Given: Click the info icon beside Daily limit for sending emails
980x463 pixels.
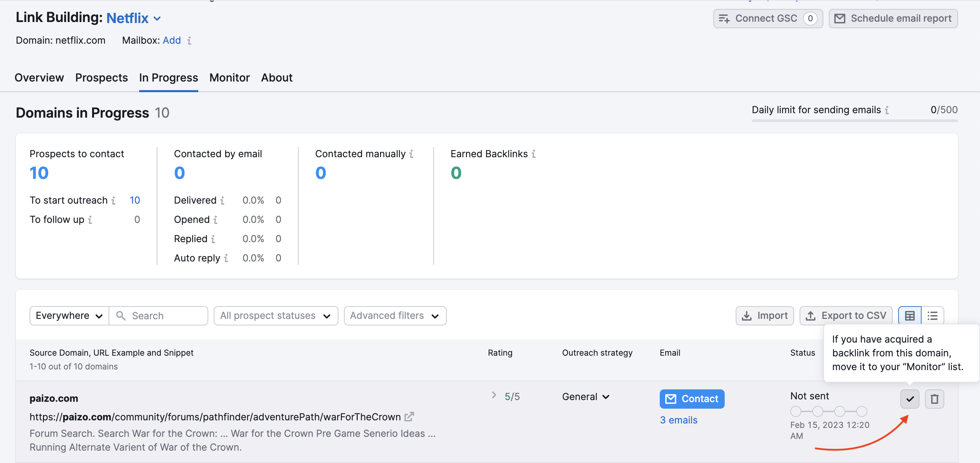Looking at the screenshot, I should click(888, 110).
